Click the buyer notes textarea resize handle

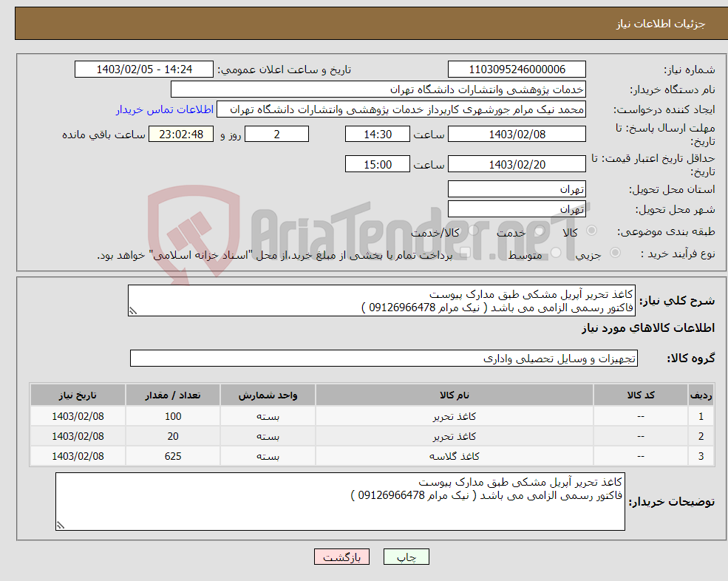(x=61, y=526)
